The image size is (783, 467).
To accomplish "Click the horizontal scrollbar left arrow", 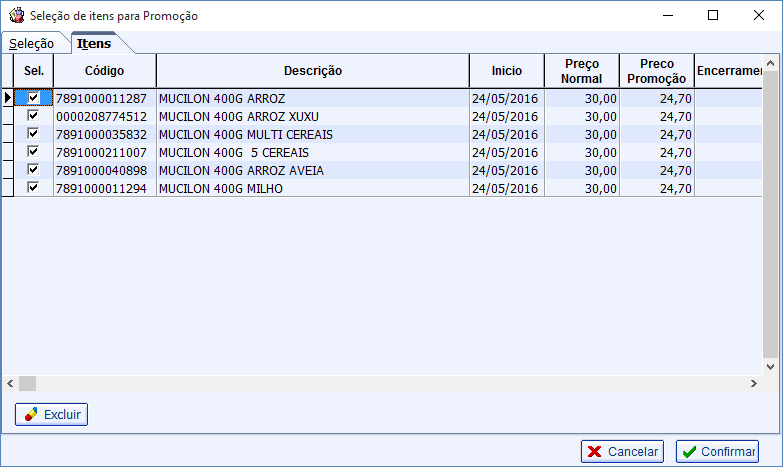I will [x=10, y=384].
